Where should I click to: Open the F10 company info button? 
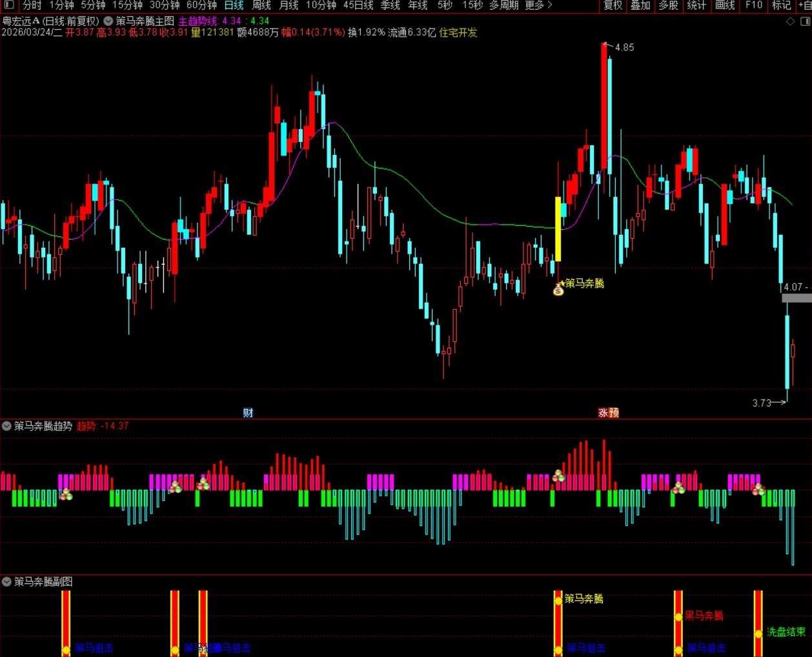click(753, 5)
